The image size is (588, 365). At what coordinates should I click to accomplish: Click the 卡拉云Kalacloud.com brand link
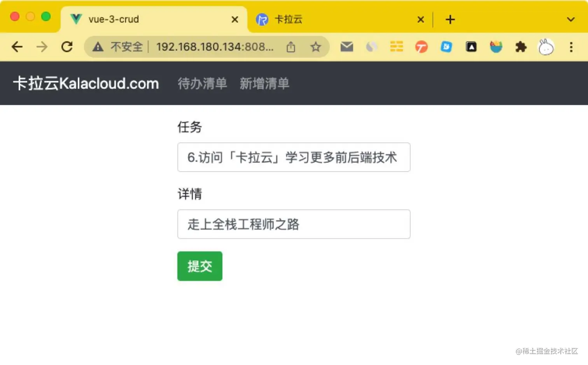[x=86, y=83]
